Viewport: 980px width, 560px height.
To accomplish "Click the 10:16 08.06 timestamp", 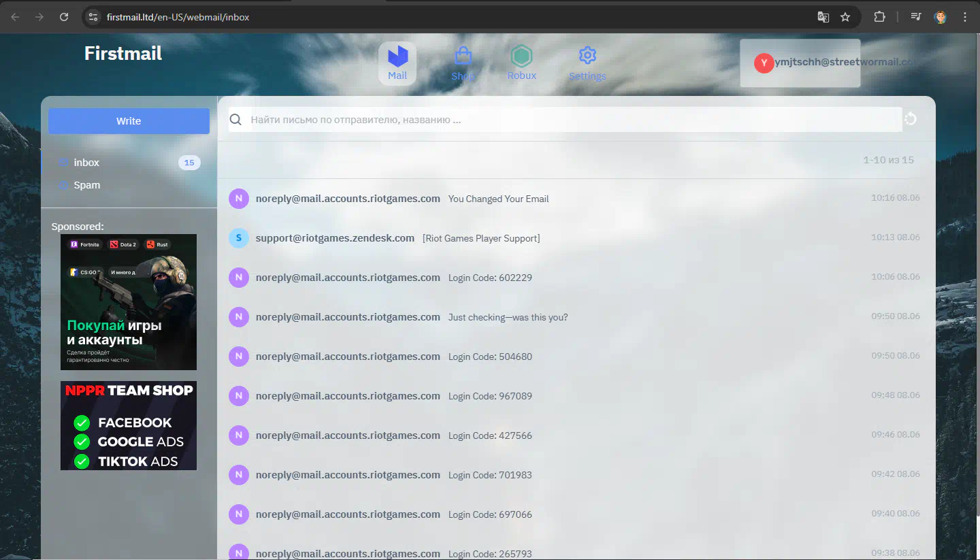I will tap(896, 198).
